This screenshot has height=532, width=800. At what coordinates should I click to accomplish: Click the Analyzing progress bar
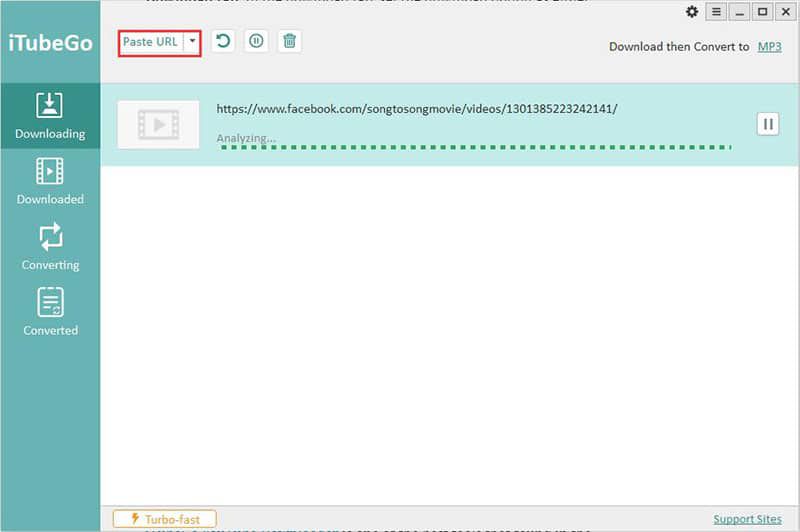pos(476,147)
